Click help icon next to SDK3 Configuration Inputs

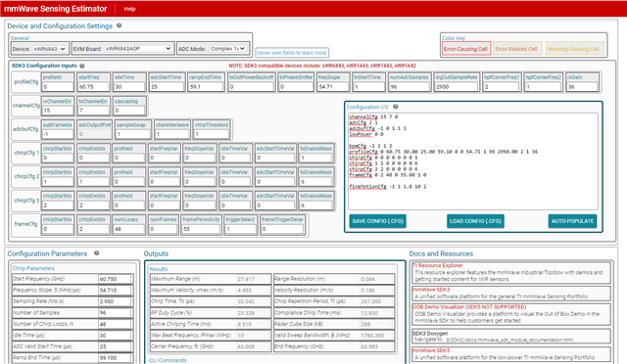pyautogui.click(x=82, y=66)
